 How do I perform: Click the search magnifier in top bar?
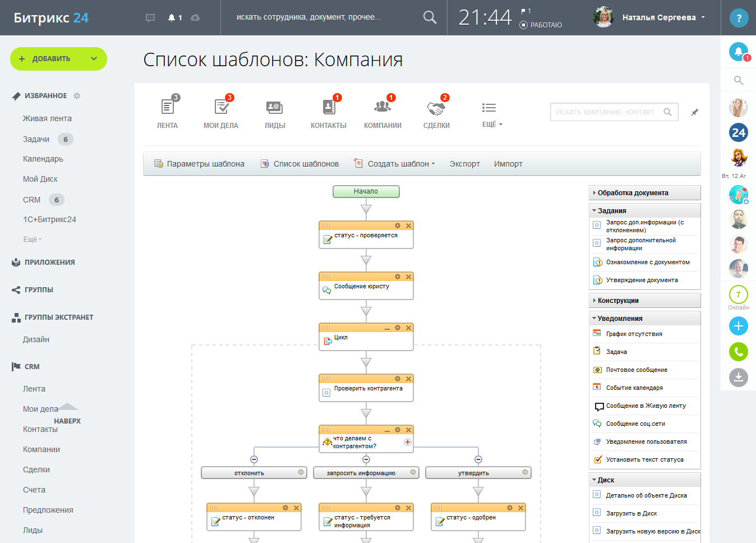point(430,17)
